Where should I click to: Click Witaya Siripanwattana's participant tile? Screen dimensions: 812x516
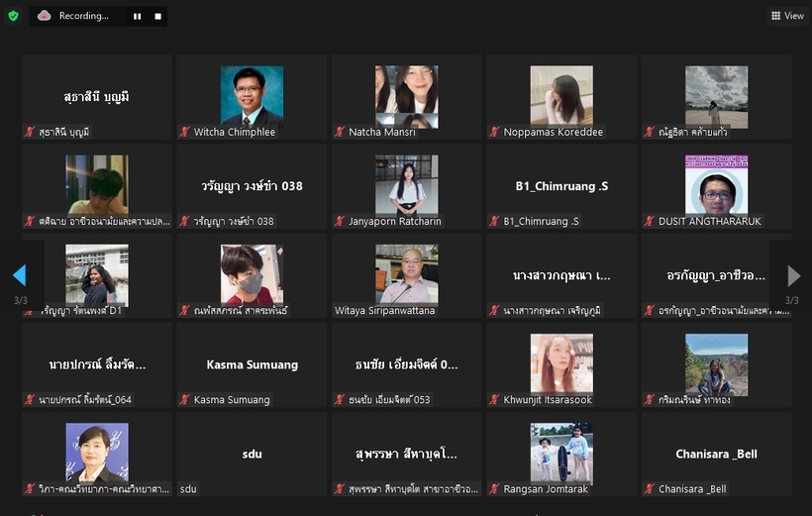(x=406, y=274)
